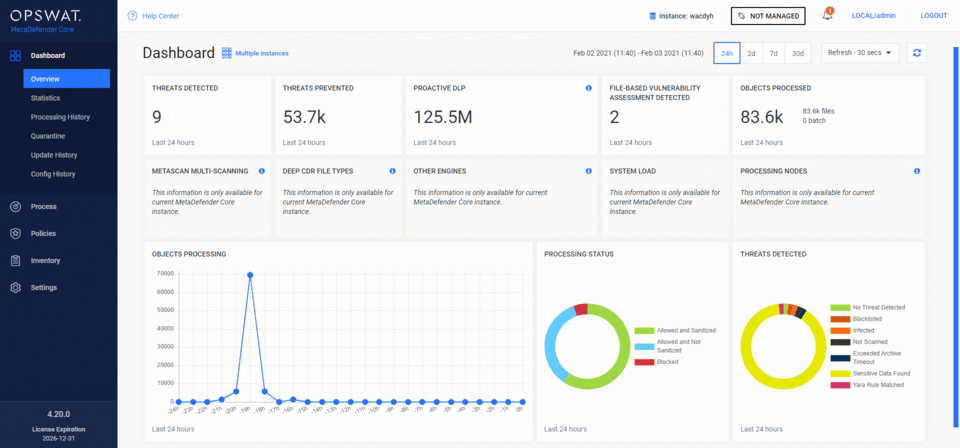Image resolution: width=960 pixels, height=448 pixels.
Task: Click the Policies shield icon
Action: [15, 233]
